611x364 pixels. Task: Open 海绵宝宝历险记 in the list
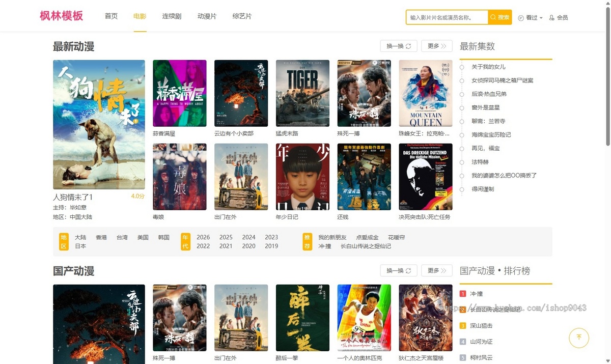[x=491, y=135]
